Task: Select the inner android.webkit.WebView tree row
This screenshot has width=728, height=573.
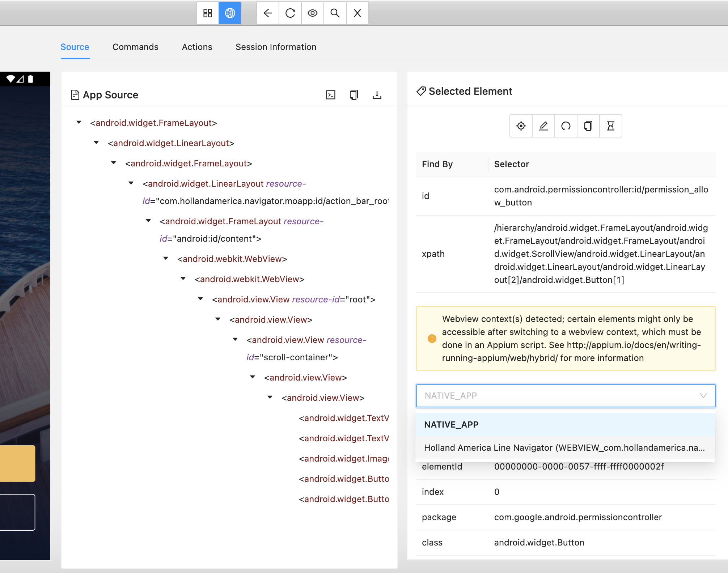Action: pyautogui.click(x=250, y=279)
